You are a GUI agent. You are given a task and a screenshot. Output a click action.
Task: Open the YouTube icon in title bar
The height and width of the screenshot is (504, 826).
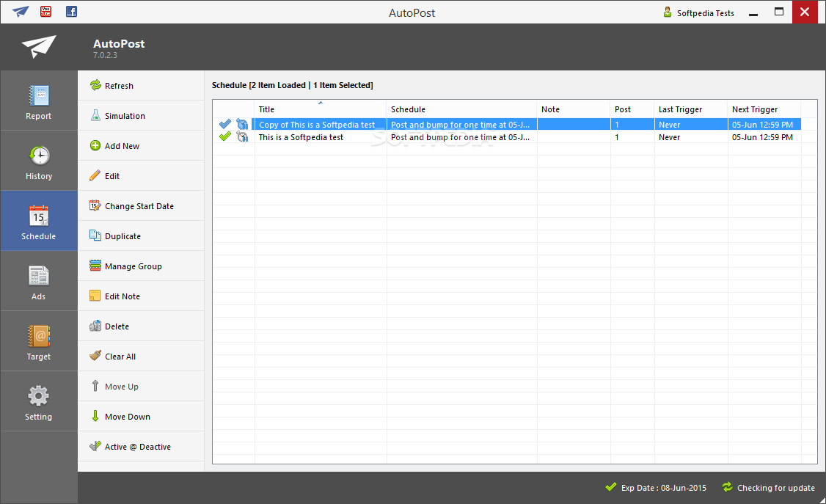point(45,11)
